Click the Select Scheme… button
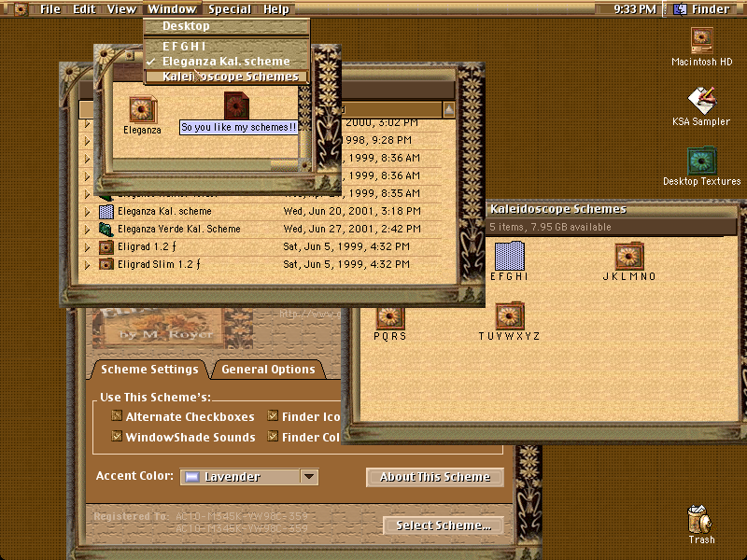The width and height of the screenshot is (747, 560). point(444,525)
